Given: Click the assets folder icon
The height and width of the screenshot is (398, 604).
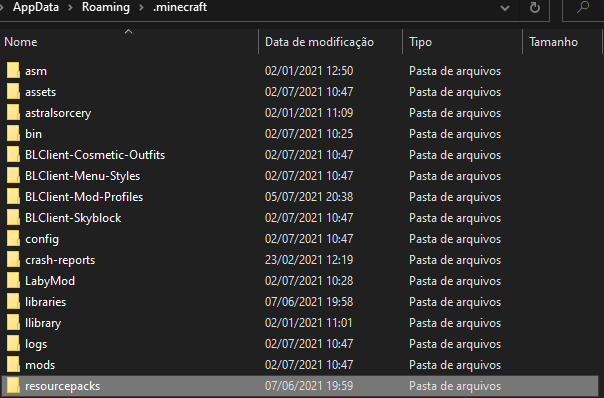Looking at the screenshot, I should (x=13, y=92).
